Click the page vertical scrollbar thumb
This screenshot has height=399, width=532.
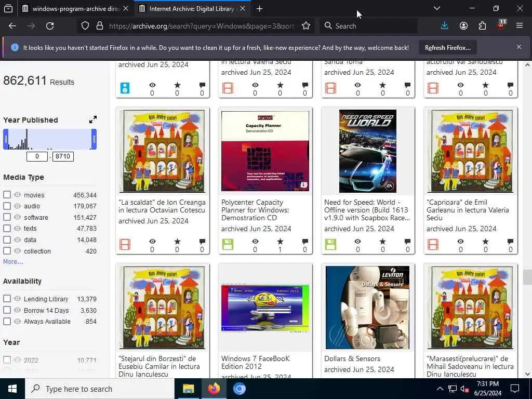click(x=527, y=277)
